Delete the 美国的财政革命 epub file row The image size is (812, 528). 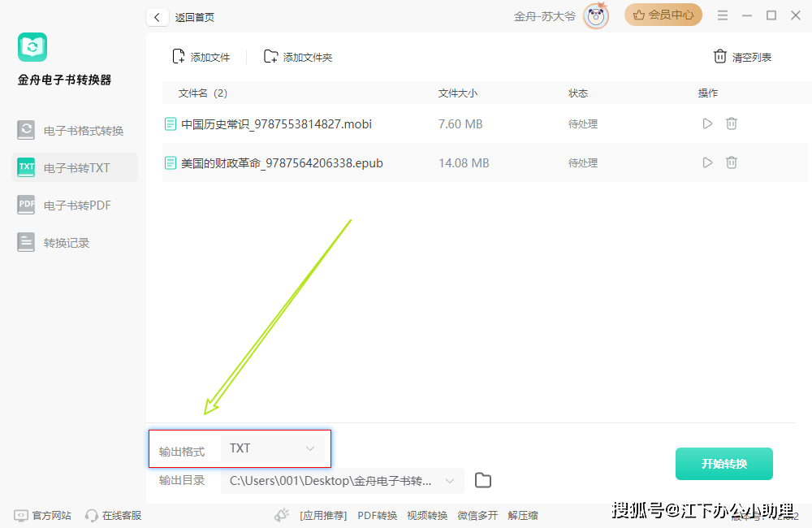[x=732, y=162]
